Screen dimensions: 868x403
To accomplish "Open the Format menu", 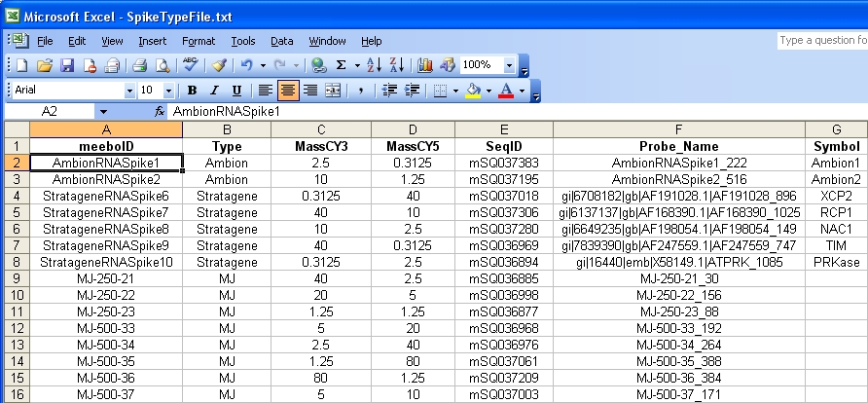I will click(199, 41).
